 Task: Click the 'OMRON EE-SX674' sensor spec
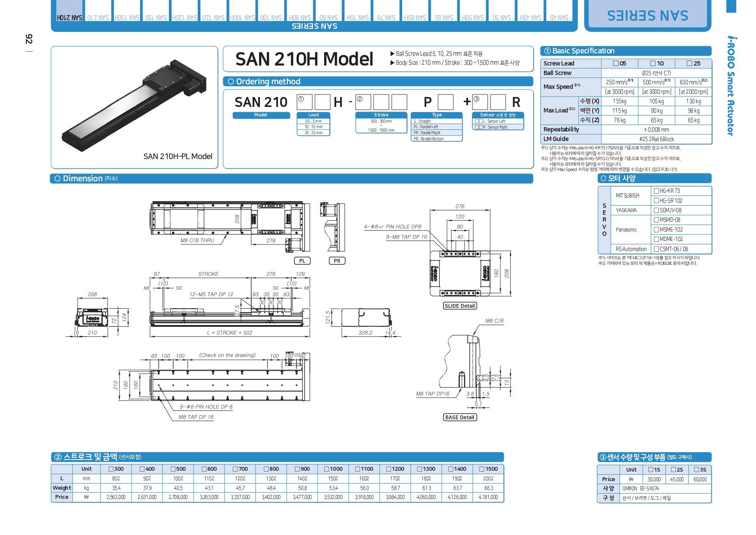tap(640, 489)
